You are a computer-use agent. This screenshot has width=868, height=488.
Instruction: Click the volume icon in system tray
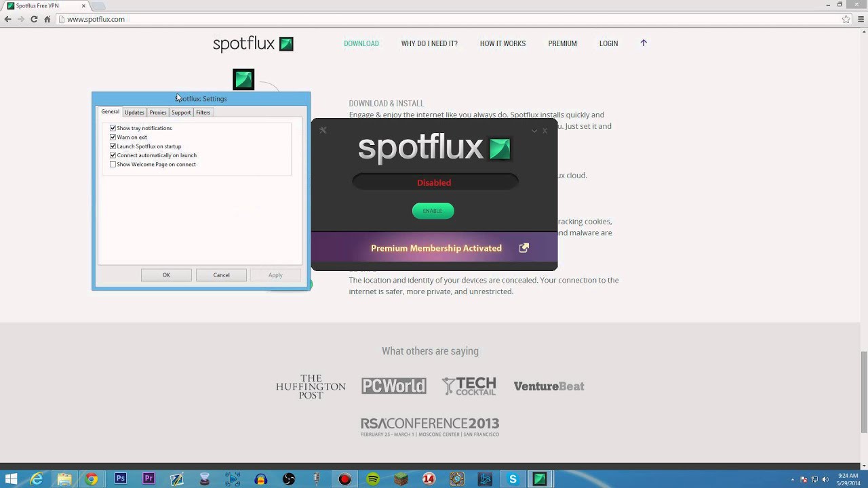(825, 479)
